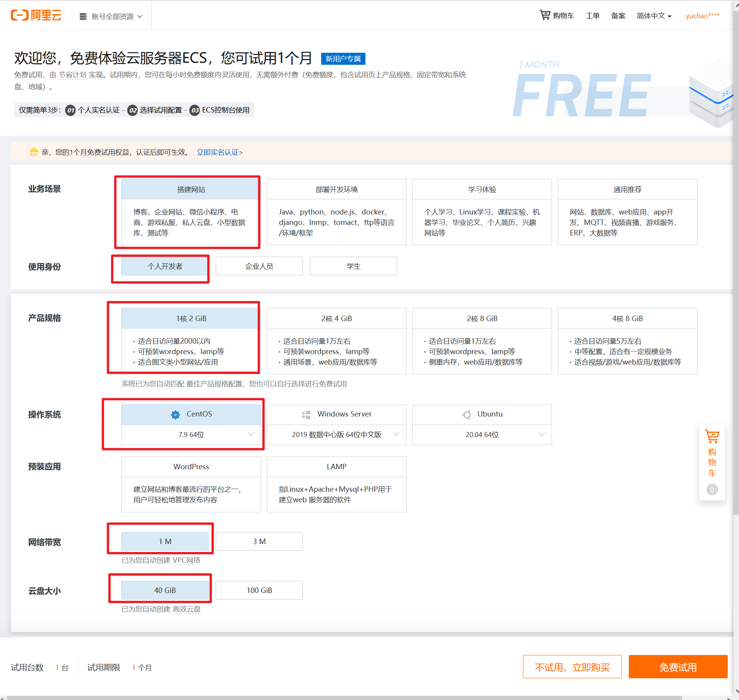This screenshot has width=739, height=700.
Task: Choose the WordPress pre-installed application card
Action: 191,484
